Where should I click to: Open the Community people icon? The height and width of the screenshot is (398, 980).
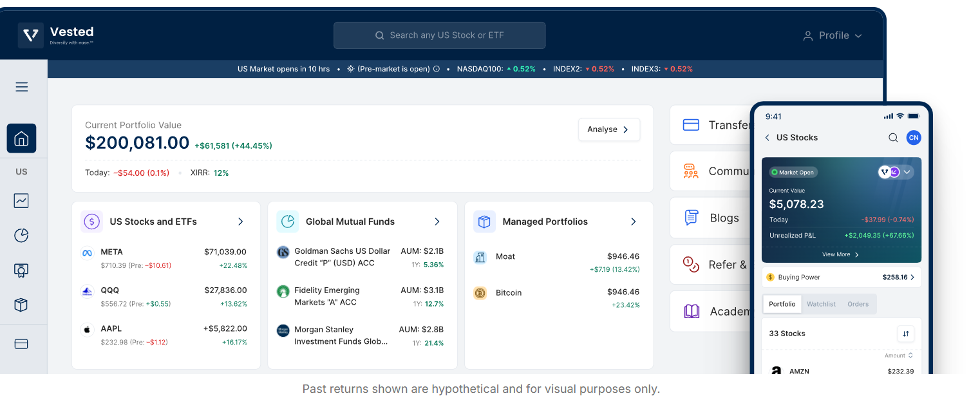coord(691,171)
